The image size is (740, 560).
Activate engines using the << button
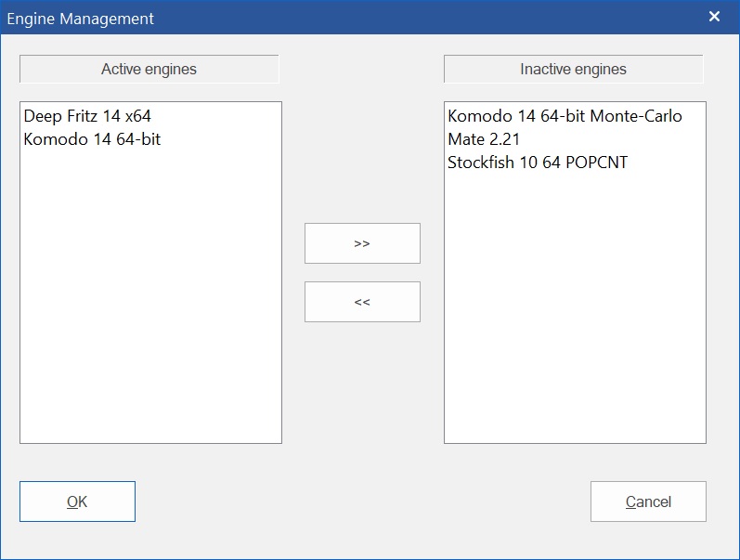362,302
